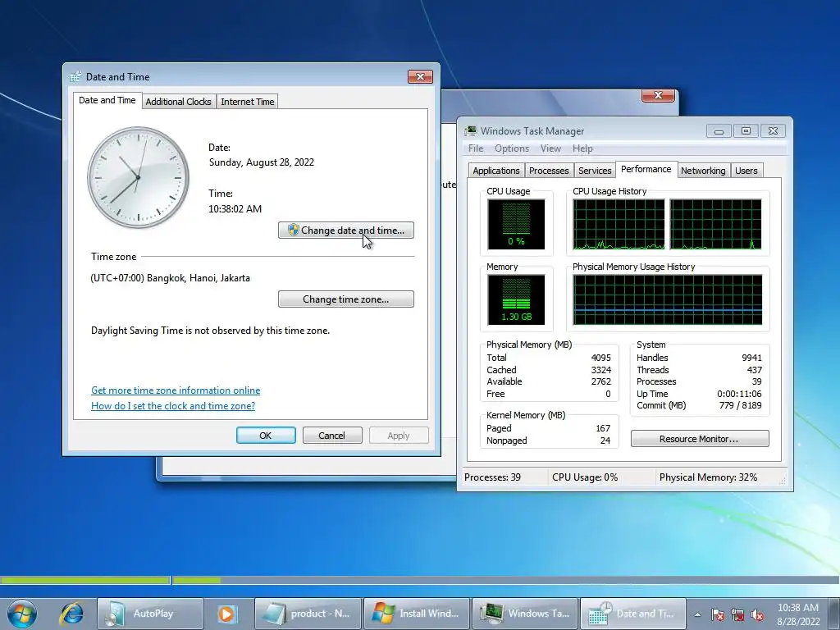The image size is (840, 630).
Task: Click the (UTC+07:00) Bangkok, Hanoi, Jakarta text
Action: click(171, 278)
